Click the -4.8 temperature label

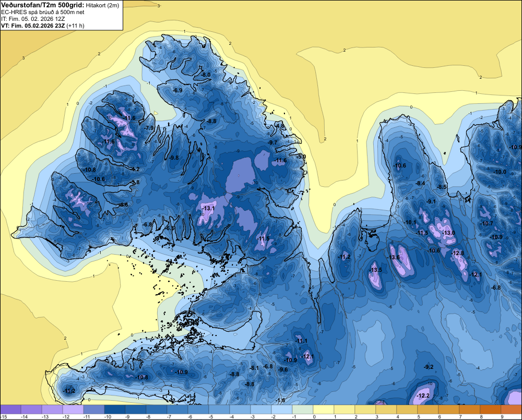coord(280,126)
